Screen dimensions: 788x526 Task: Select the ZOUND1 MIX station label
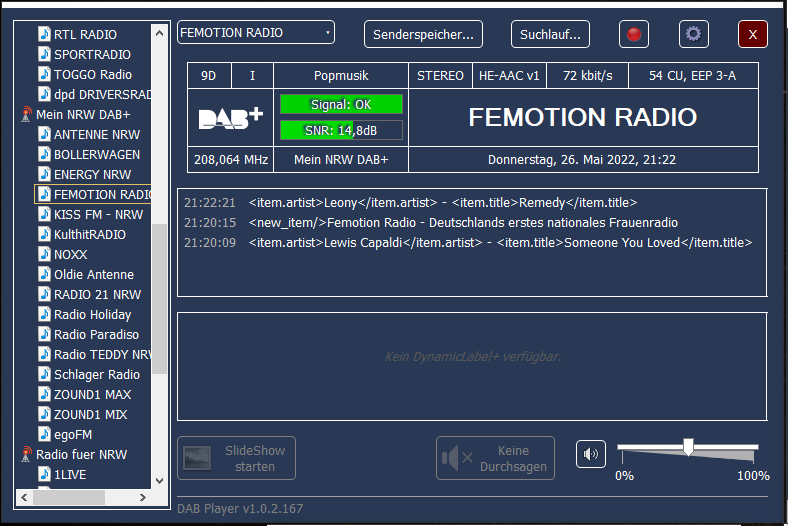tap(90, 414)
